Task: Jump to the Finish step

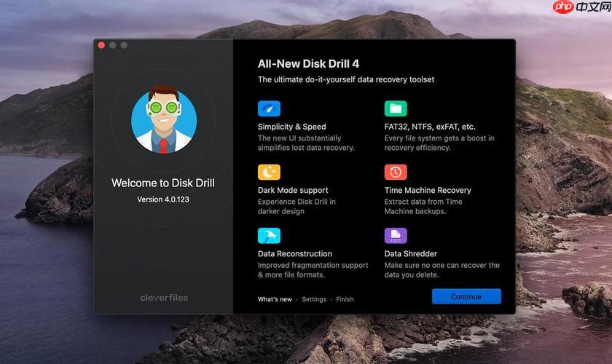Action: (345, 299)
